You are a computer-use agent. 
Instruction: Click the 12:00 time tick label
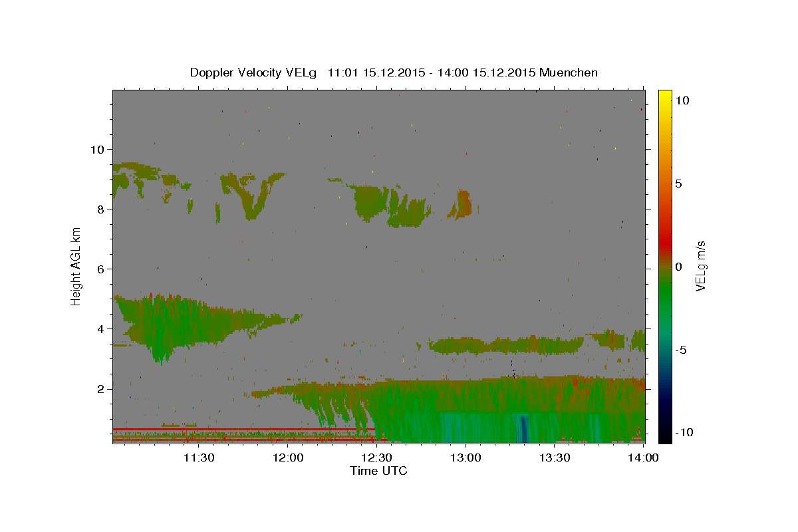288,458
